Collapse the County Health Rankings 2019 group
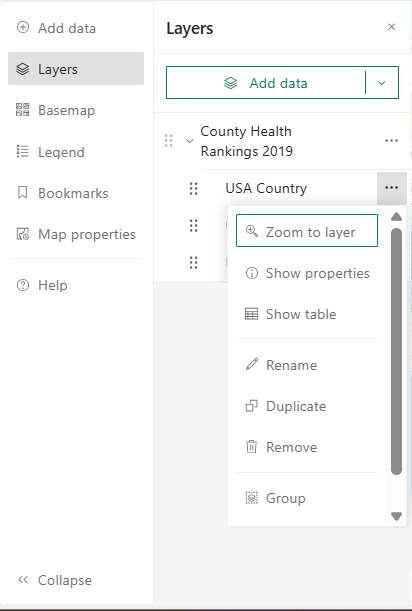412x611 pixels. [x=189, y=141]
